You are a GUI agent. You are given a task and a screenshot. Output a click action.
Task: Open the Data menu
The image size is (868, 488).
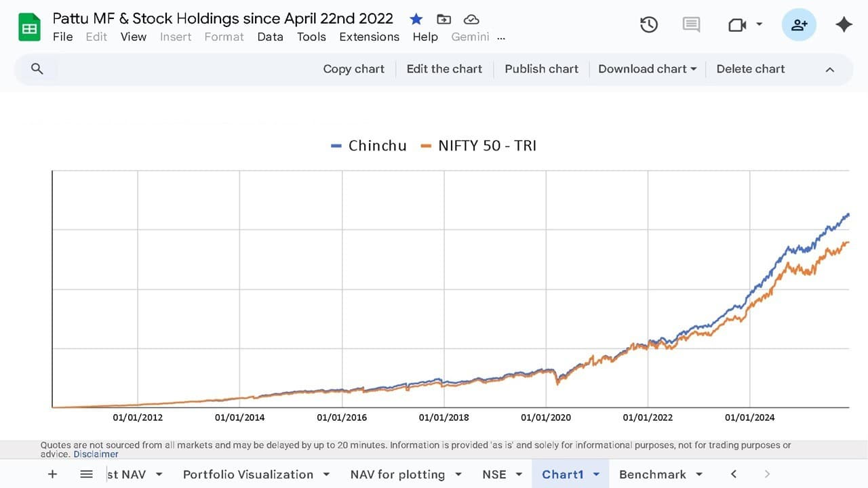[x=270, y=37]
